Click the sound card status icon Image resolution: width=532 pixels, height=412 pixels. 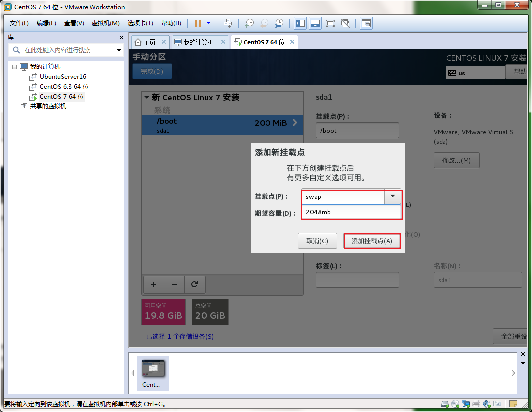487,404
